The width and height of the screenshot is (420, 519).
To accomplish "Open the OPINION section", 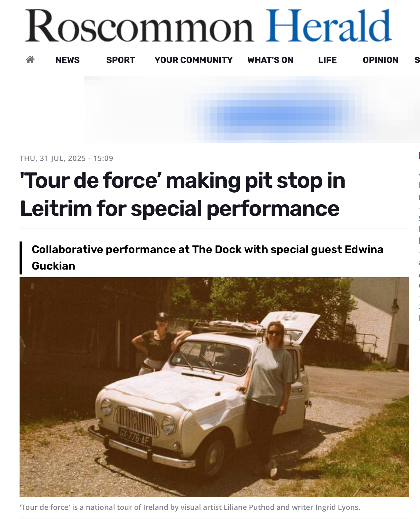I will pyautogui.click(x=381, y=60).
